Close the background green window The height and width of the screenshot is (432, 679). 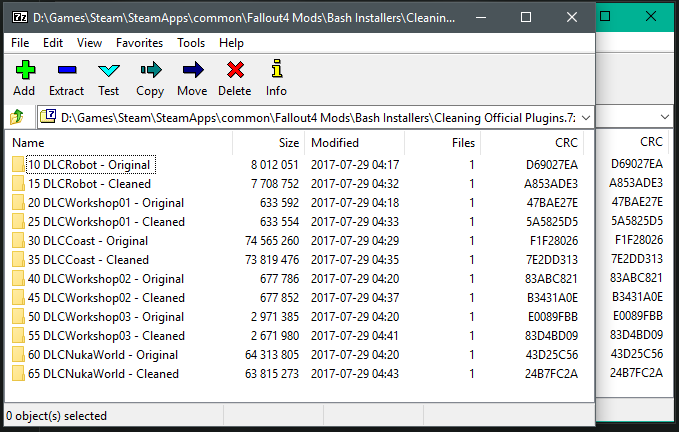point(651,16)
